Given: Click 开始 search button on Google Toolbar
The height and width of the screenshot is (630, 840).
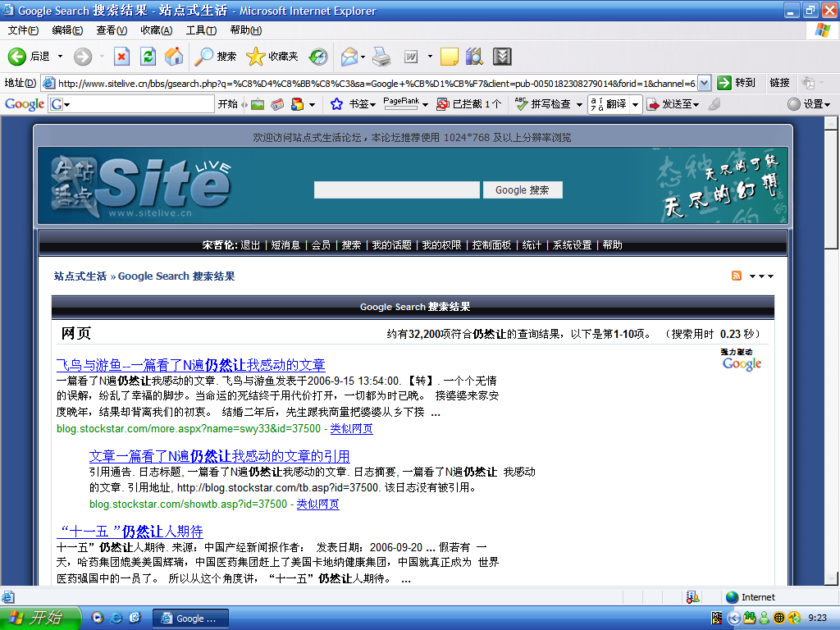Looking at the screenshot, I should tap(228, 104).
